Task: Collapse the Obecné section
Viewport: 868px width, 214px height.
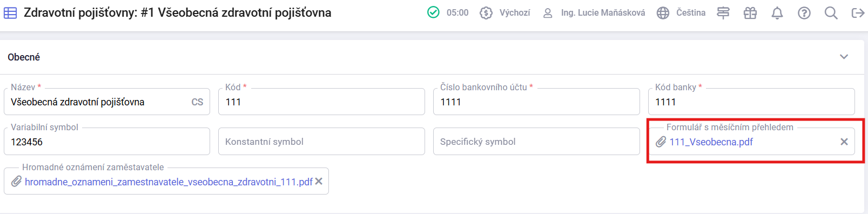Action: pos(844,57)
